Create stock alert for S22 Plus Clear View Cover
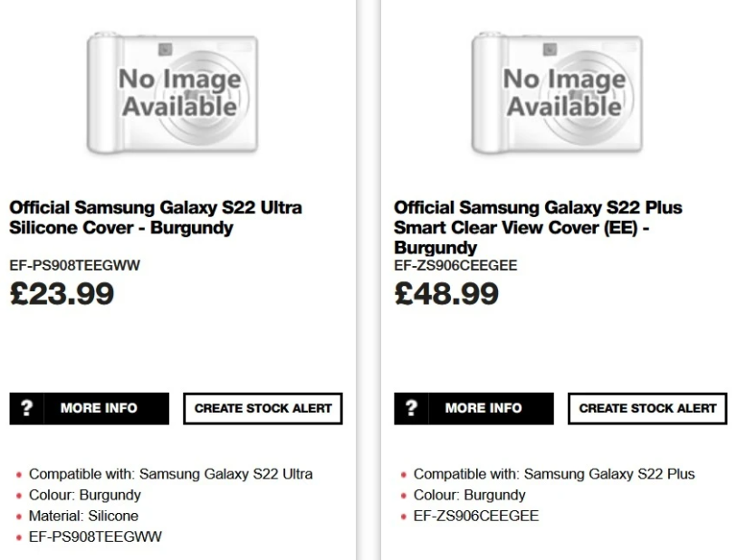This screenshot has height=560, width=737. 647,408
